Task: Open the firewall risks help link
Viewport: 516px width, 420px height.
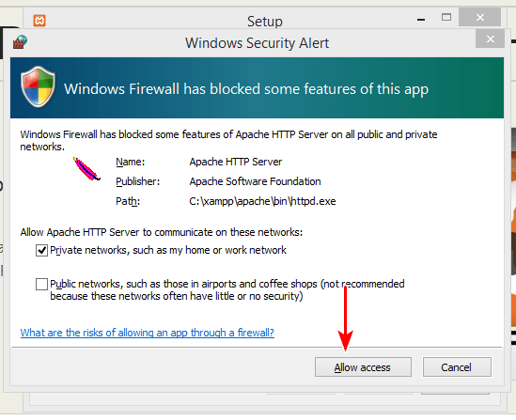Action: click(x=148, y=333)
